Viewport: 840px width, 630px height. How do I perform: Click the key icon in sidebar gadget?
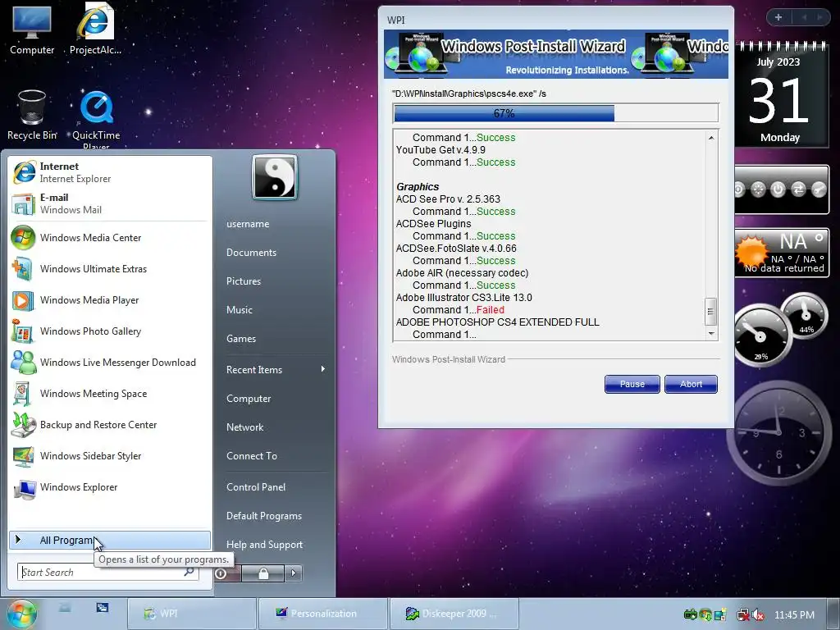click(x=819, y=189)
